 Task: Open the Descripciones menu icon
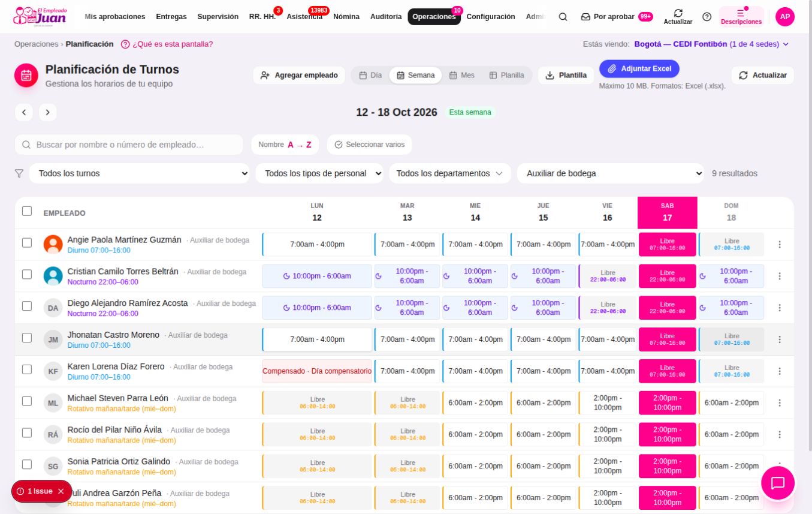(x=741, y=17)
